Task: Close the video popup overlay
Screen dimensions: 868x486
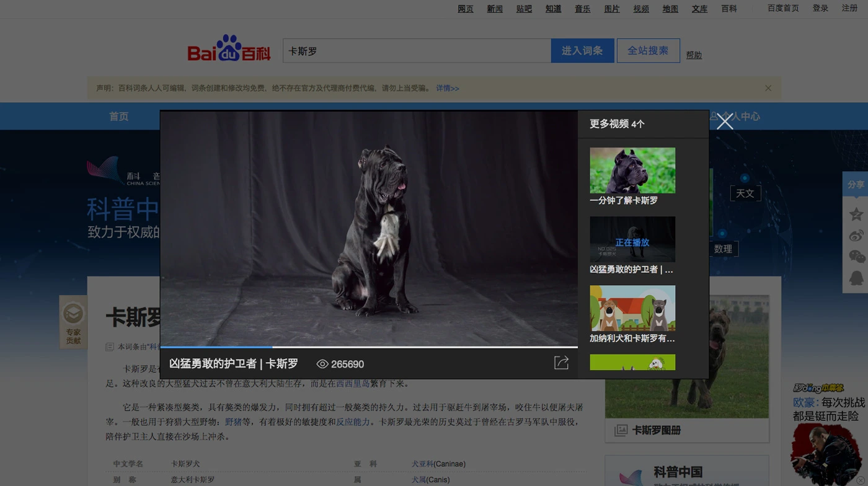Action: pyautogui.click(x=725, y=122)
